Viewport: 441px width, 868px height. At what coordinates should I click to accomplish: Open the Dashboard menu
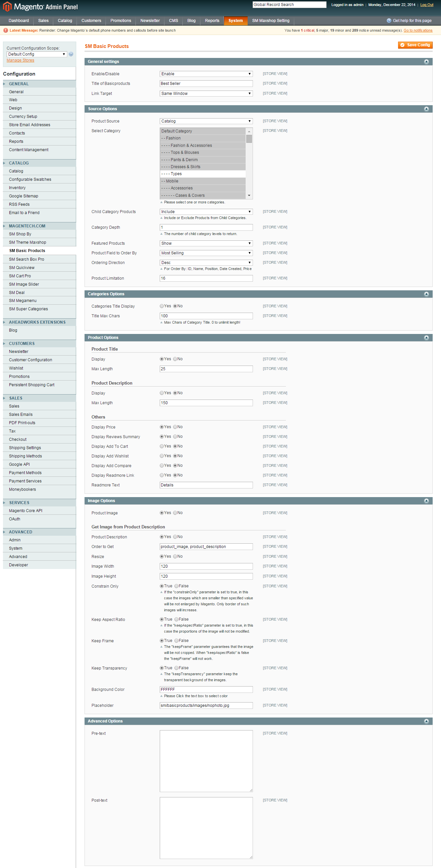(19, 21)
